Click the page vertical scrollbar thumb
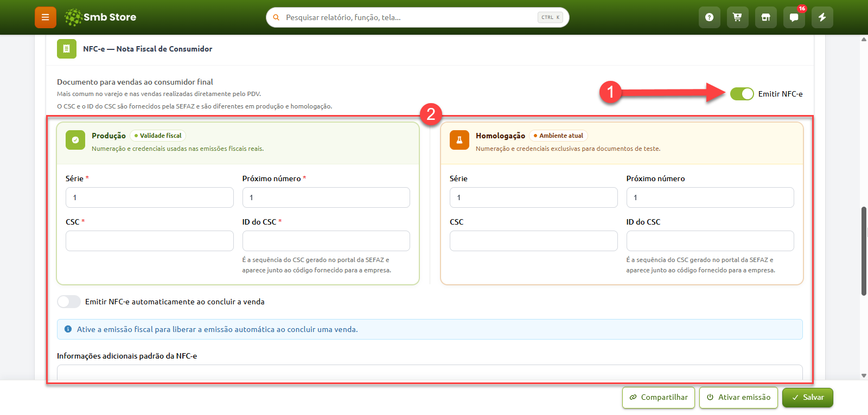The height and width of the screenshot is (415, 868). (864, 251)
